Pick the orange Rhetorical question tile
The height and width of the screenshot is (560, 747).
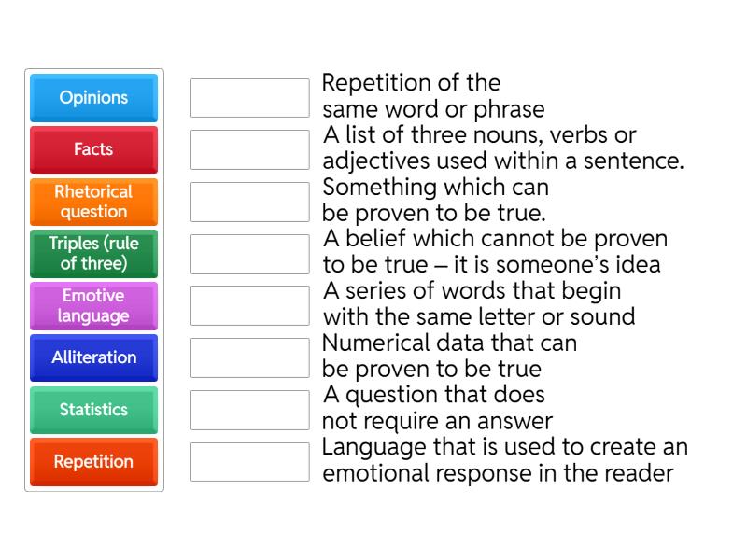[x=93, y=202]
